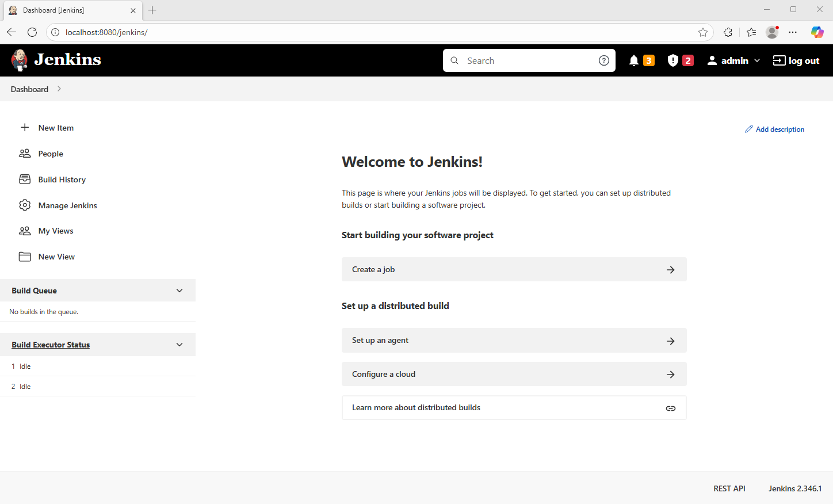The width and height of the screenshot is (833, 504).
Task: Open Build History from sidebar
Action: pos(62,180)
